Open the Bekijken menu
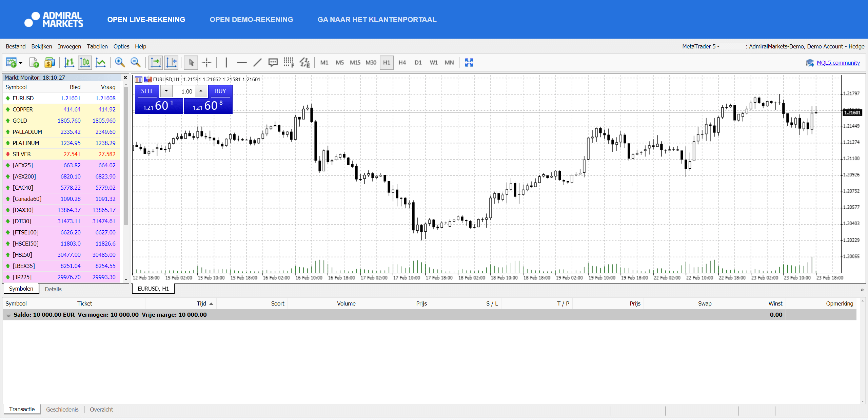868x420 pixels. coord(41,46)
